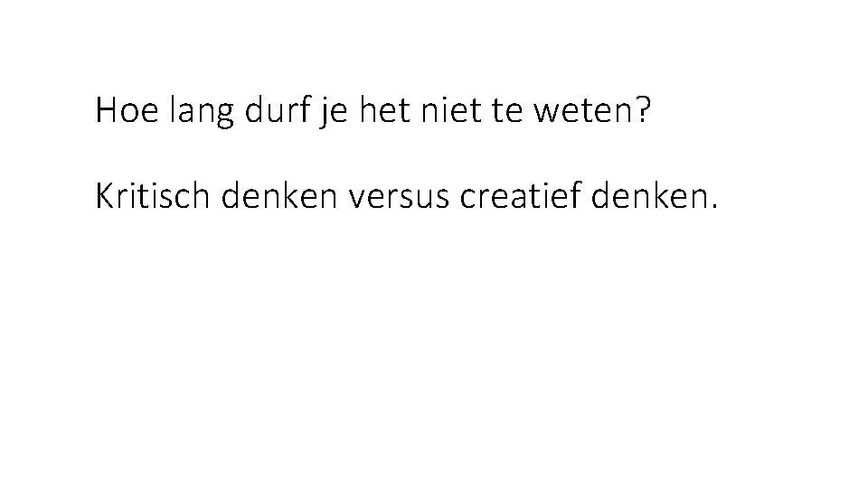Screen dimensions: 868x488
Task: Click the capital "H" of "Hoe"
Action: (x=107, y=110)
